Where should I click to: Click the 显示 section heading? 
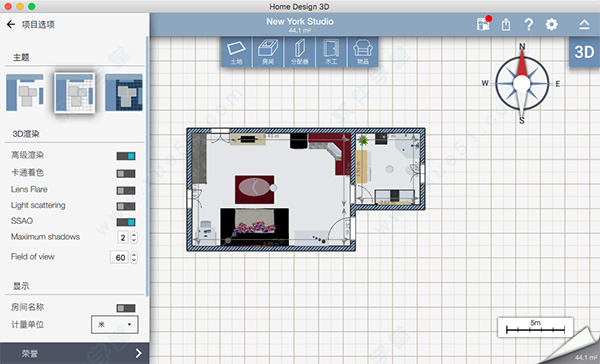(x=21, y=286)
